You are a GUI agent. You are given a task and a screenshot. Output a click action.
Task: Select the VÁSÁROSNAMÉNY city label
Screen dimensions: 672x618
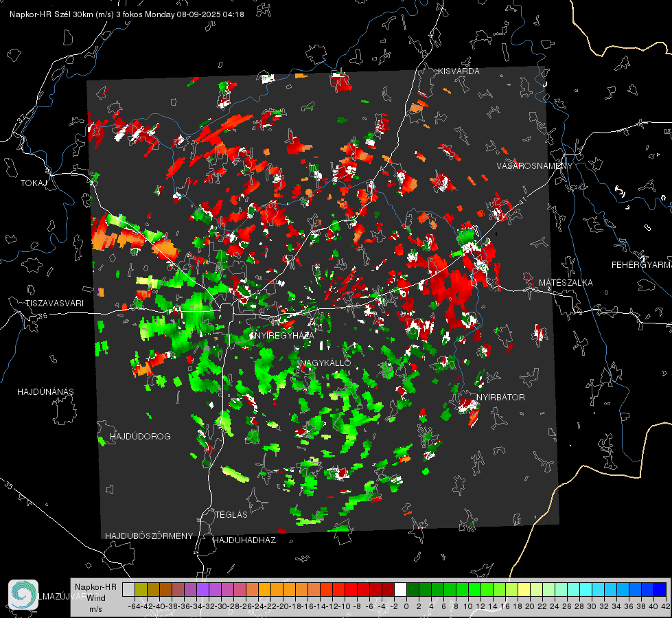click(x=535, y=166)
